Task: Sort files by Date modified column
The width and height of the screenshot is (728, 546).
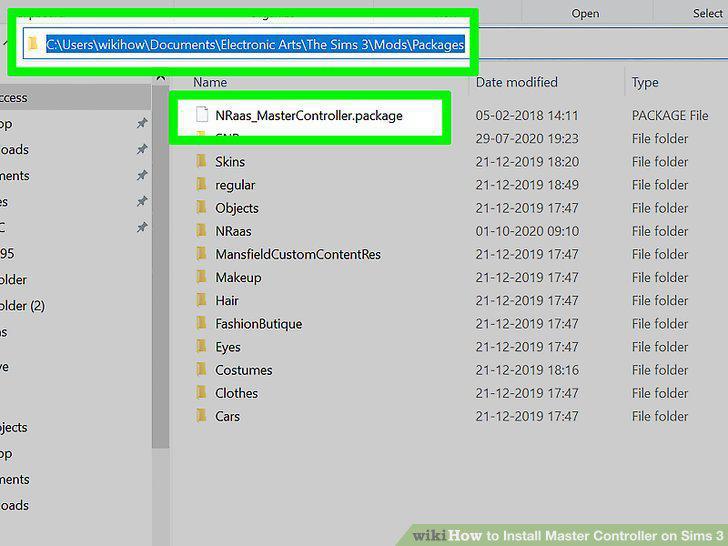Action: pos(516,82)
